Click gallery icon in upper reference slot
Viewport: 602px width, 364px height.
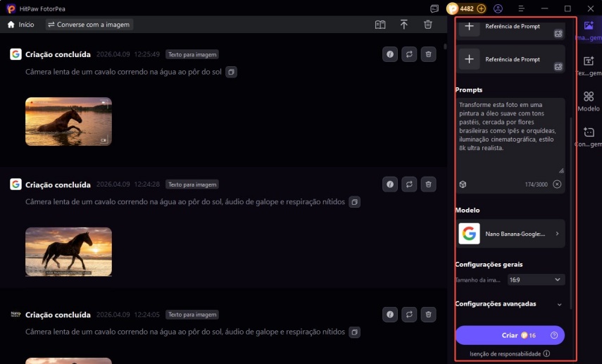coord(558,34)
